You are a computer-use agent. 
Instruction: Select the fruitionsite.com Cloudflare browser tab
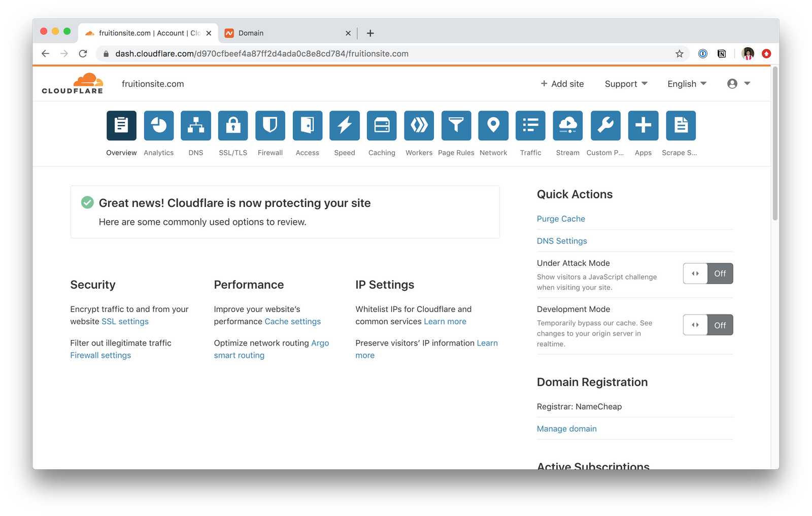coord(145,33)
